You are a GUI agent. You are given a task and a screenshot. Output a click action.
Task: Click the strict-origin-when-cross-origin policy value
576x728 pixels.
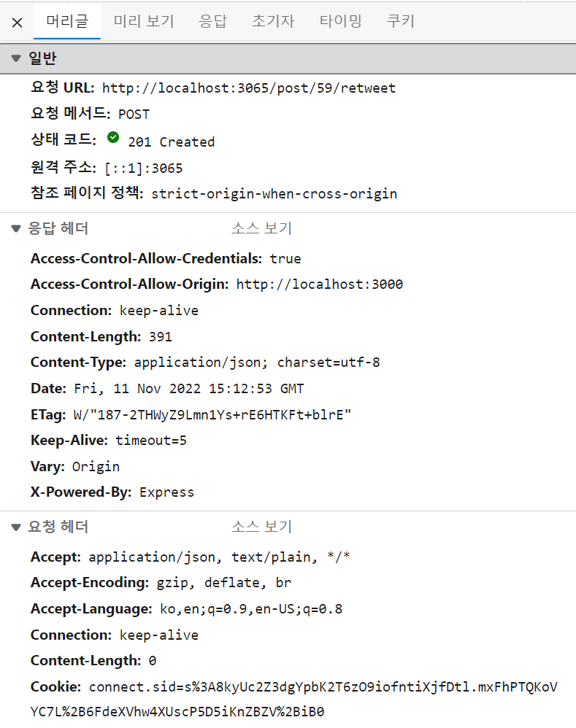pyautogui.click(x=274, y=194)
